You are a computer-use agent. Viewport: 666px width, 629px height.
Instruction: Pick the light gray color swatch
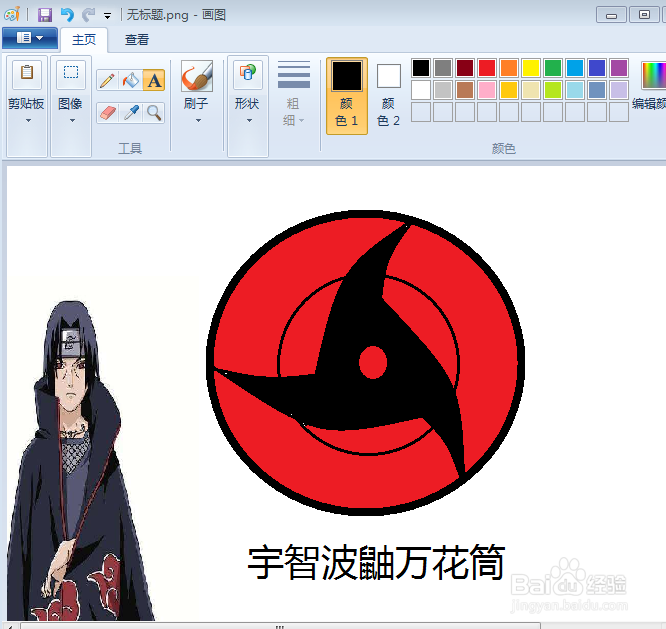443,90
